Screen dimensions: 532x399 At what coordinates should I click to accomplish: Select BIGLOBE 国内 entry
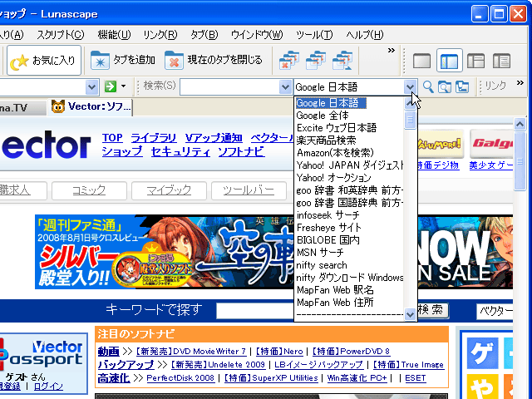coord(349,240)
